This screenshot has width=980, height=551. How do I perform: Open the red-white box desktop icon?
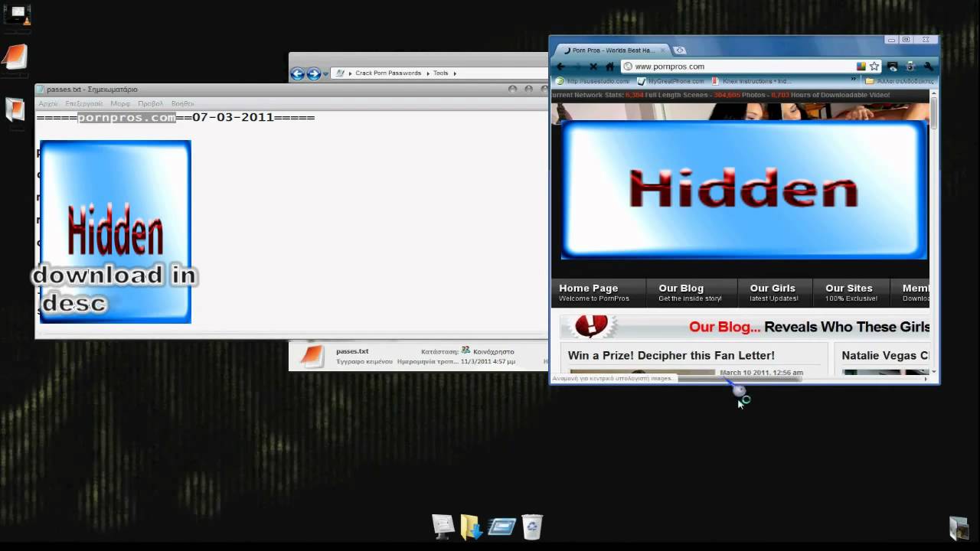tap(15, 109)
